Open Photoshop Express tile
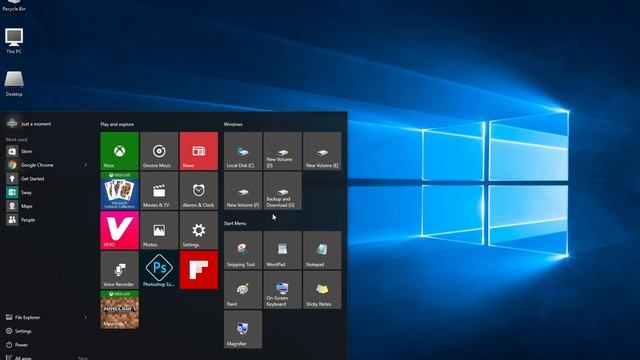Viewport: 640px width, 360px height. [159, 270]
